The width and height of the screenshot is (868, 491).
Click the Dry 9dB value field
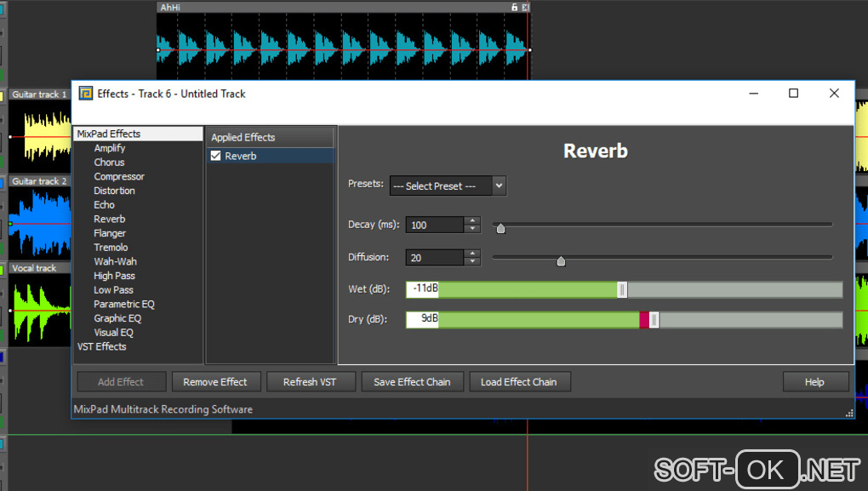pyautogui.click(x=422, y=319)
